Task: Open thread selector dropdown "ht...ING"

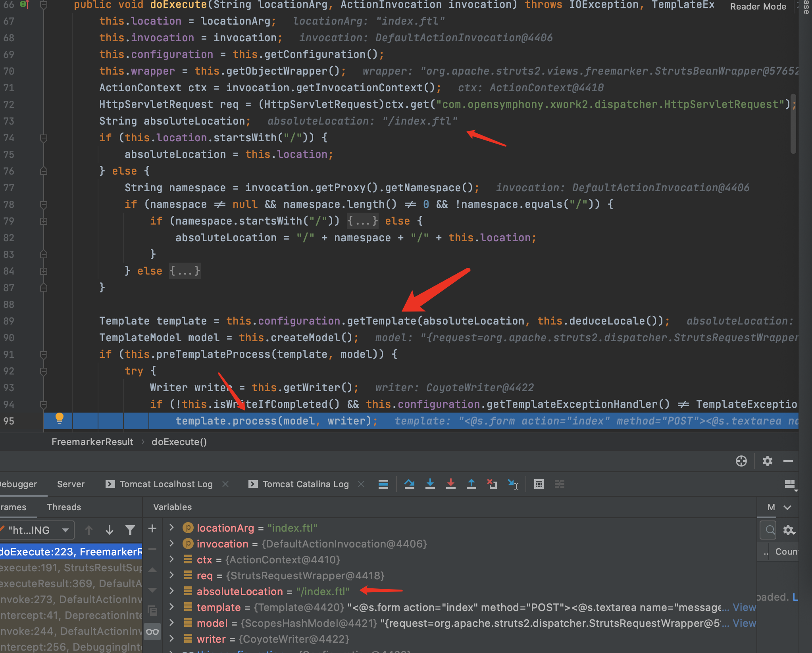Action: tap(37, 530)
